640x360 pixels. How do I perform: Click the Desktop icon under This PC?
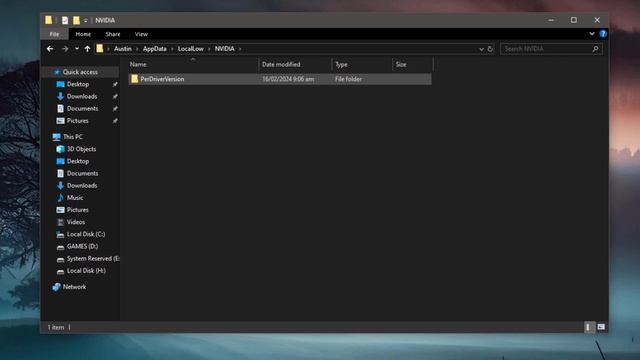[60, 162]
